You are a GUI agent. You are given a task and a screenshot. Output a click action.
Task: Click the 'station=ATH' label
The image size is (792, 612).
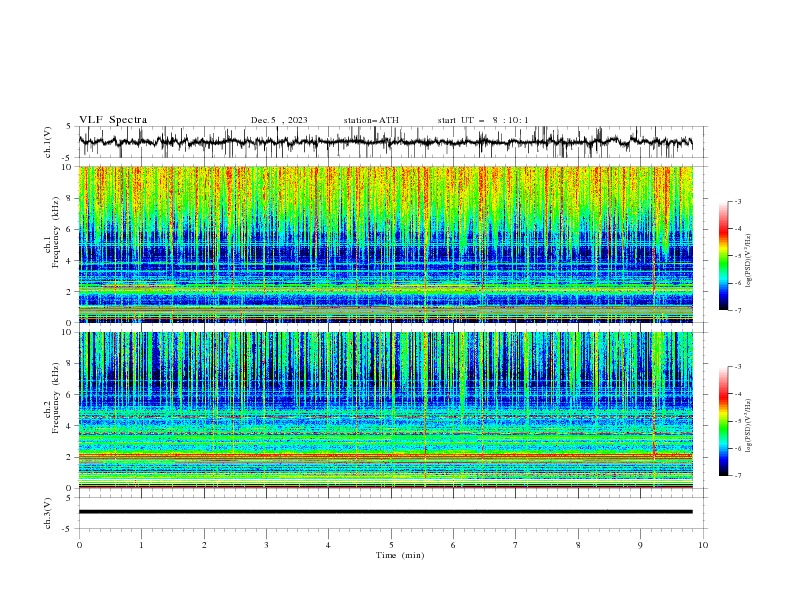click(x=371, y=120)
